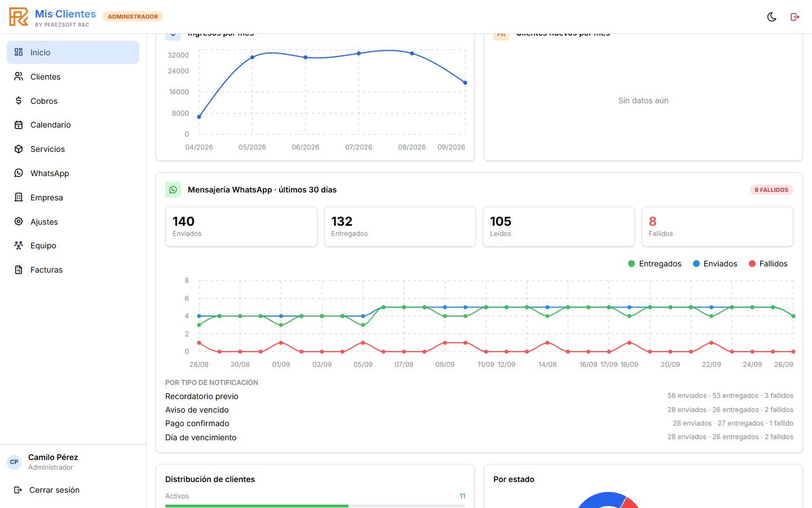Click the 8 FALLIDOS badge

coord(771,190)
